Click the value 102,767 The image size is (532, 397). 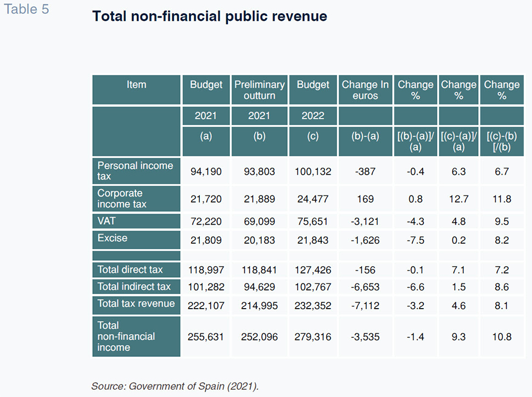313,287
